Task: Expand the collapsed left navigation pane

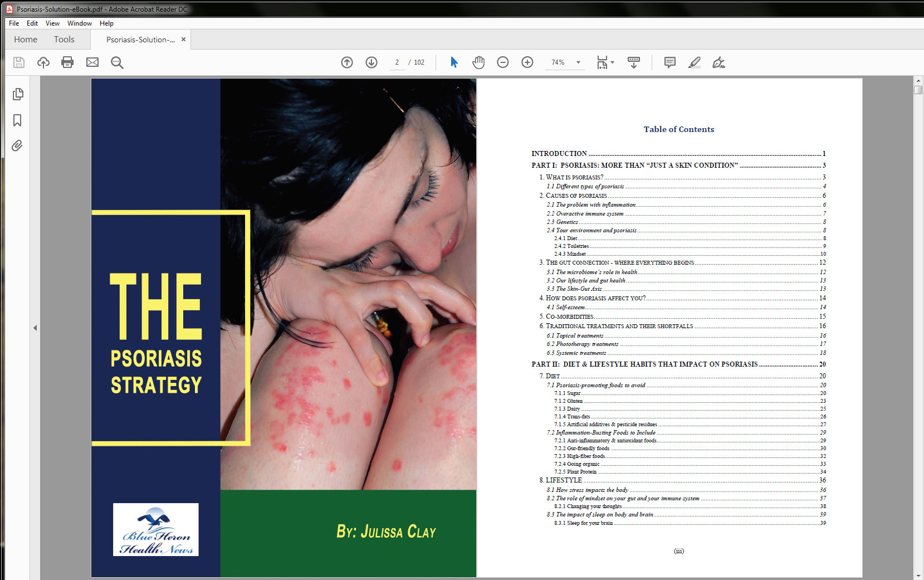Action: click(x=35, y=328)
